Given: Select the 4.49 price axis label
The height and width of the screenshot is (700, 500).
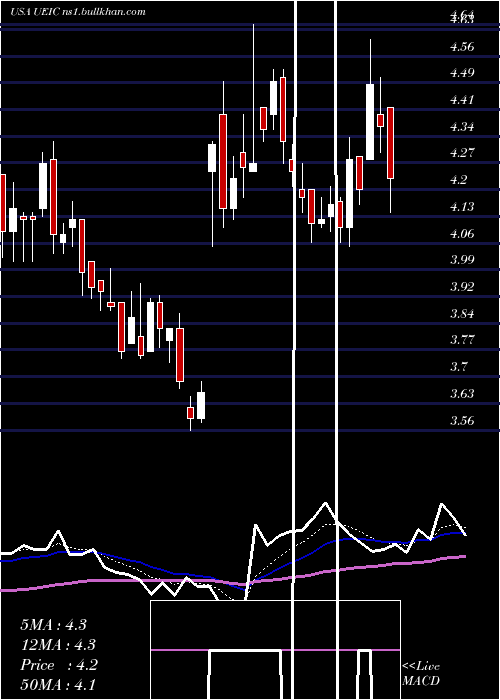Looking at the screenshot, I should pyautogui.click(x=462, y=72).
